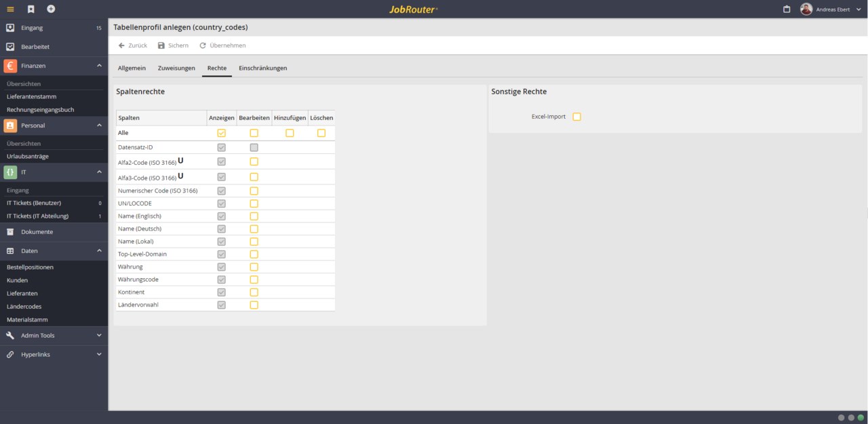
Task: Click the Admin Tools wrench icon
Action: 10,335
